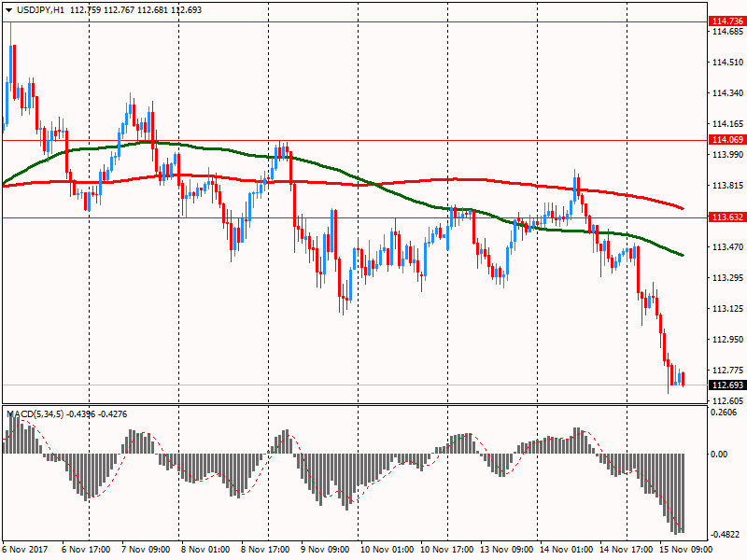Select the 14 Nov 01:00 time axis label

click(x=566, y=550)
